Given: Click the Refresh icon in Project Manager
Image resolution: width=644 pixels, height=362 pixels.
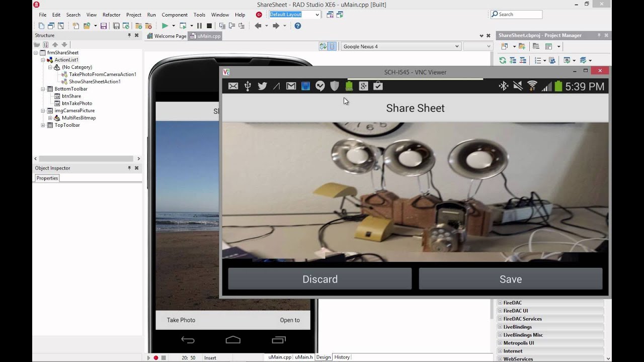Looking at the screenshot, I should [x=503, y=60].
